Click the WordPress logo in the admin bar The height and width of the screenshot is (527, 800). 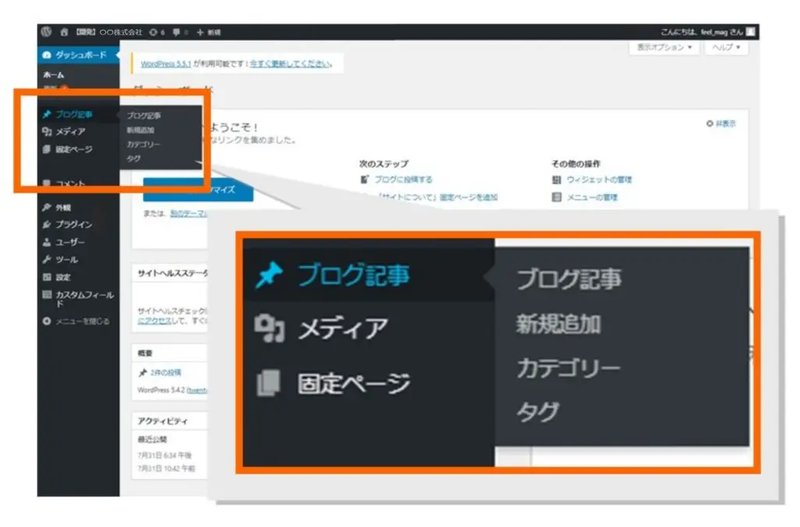click(46, 32)
